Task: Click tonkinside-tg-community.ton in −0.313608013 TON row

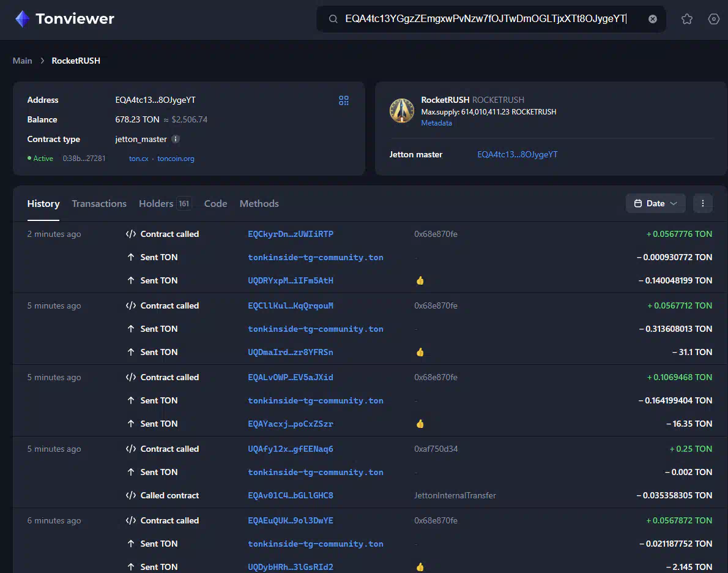Action: click(x=315, y=329)
